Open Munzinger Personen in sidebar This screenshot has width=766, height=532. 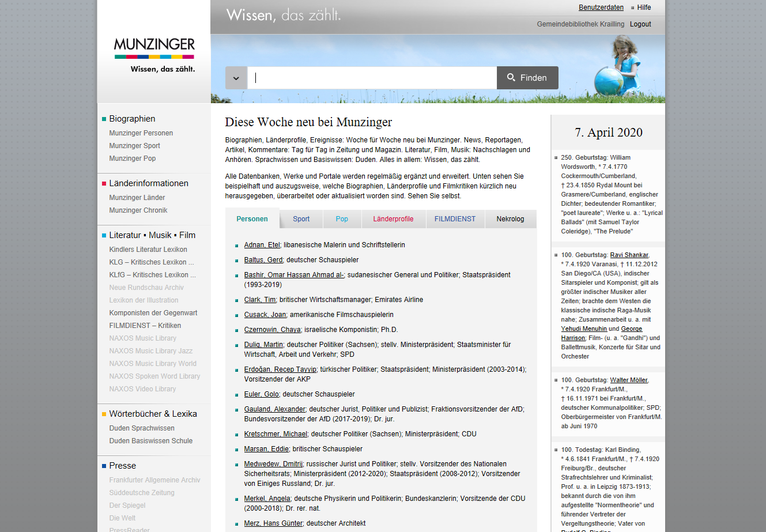(141, 133)
